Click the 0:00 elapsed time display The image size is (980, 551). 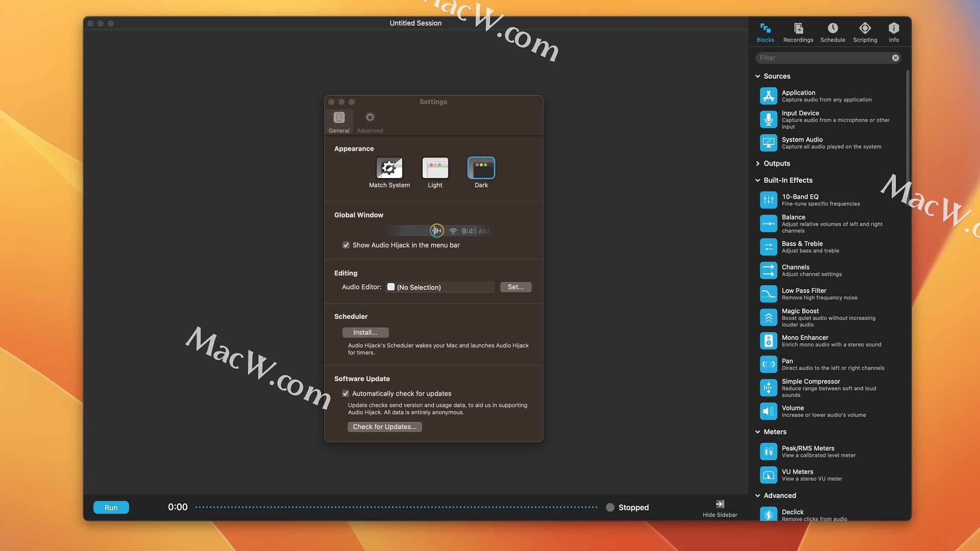pos(178,507)
